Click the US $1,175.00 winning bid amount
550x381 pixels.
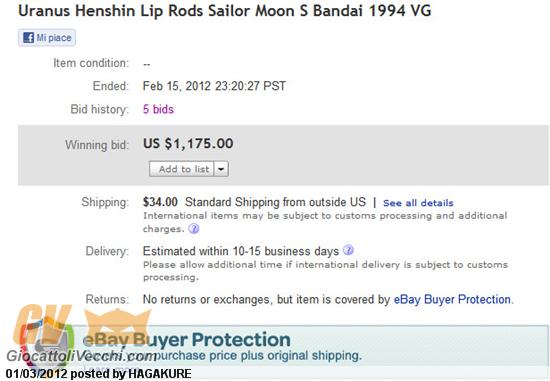click(x=188, y=143)
